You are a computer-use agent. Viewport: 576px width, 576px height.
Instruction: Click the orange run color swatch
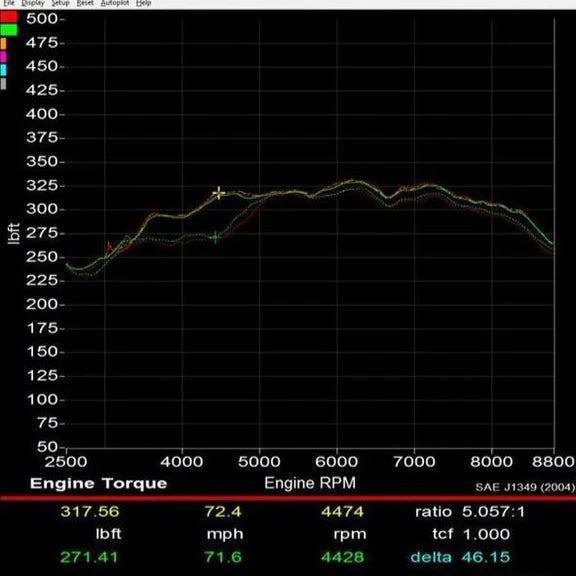pyautogui.click(x=3, y=43)
